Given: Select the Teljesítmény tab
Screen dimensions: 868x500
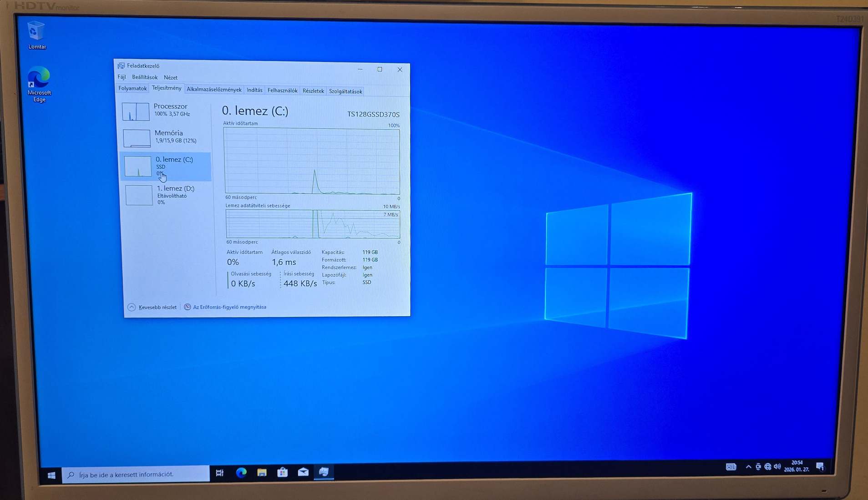Looking at the screenshot, I should tap(167, 88).
